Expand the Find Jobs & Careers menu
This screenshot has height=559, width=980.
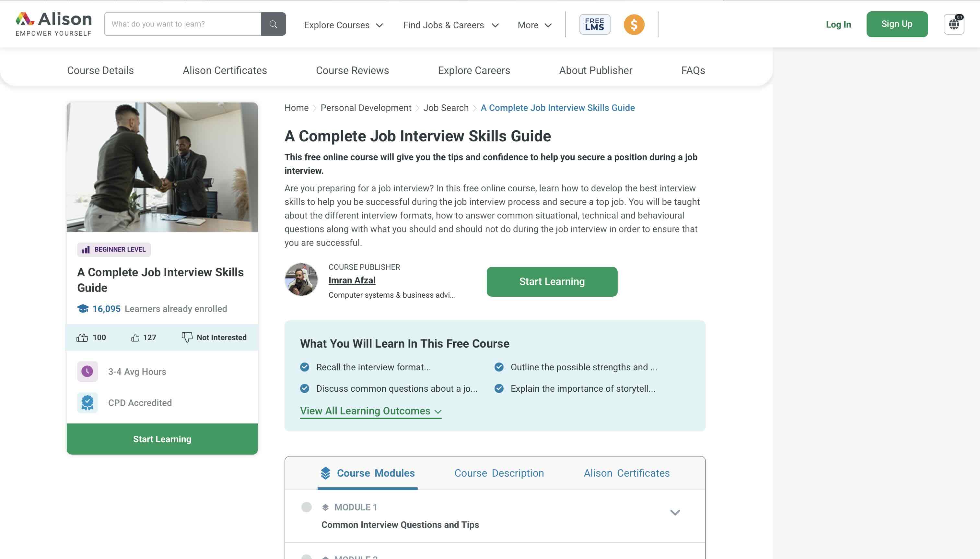coord(451,25)
